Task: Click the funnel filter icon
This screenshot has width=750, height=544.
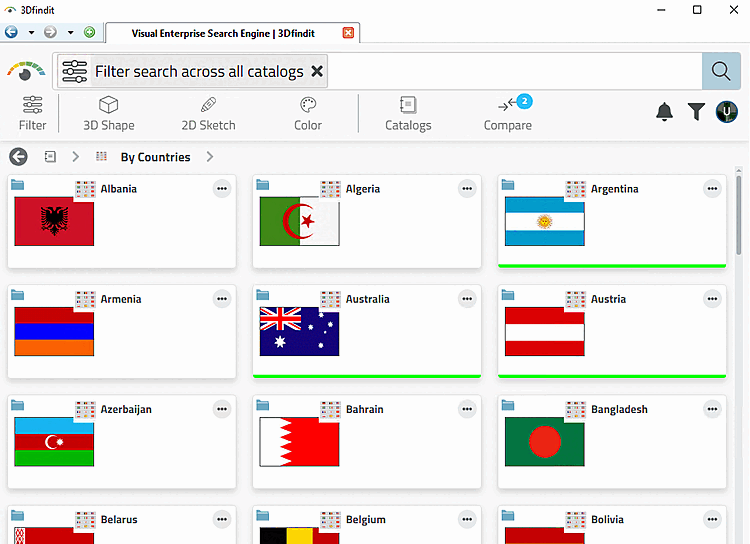Action: tap(696, 112)
